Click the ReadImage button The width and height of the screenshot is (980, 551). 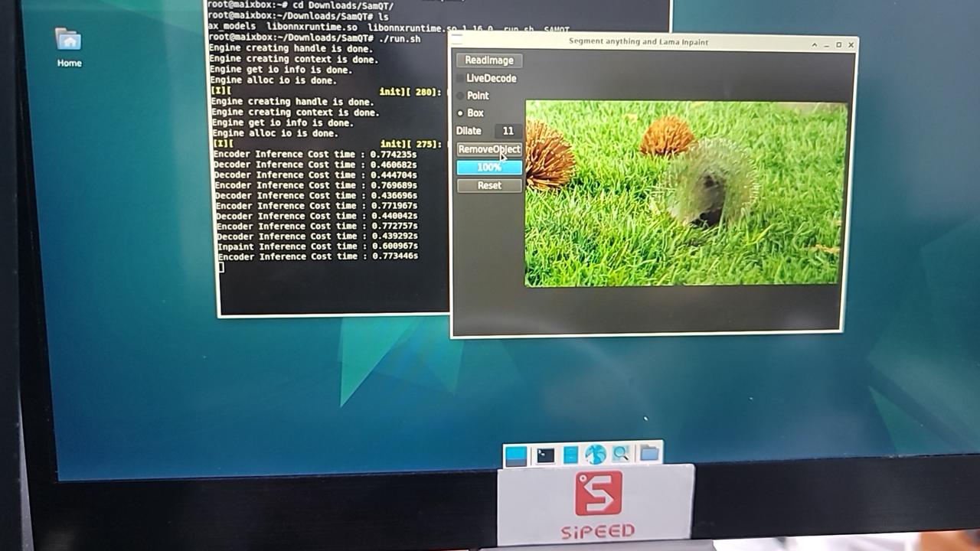(489, 60)
